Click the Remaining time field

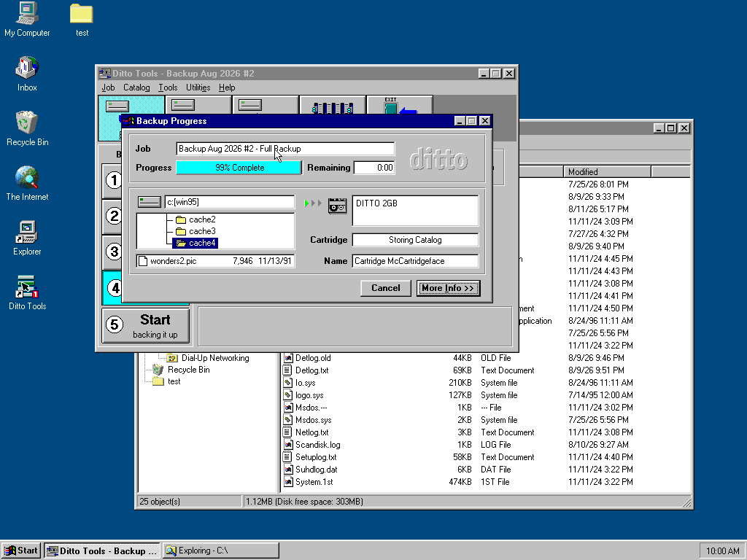374,168
